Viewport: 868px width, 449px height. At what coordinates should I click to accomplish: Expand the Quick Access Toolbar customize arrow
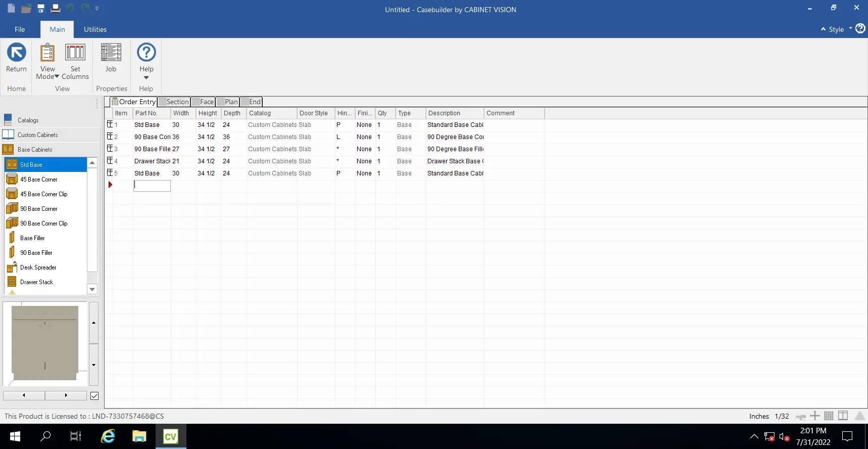coord(97,9)
